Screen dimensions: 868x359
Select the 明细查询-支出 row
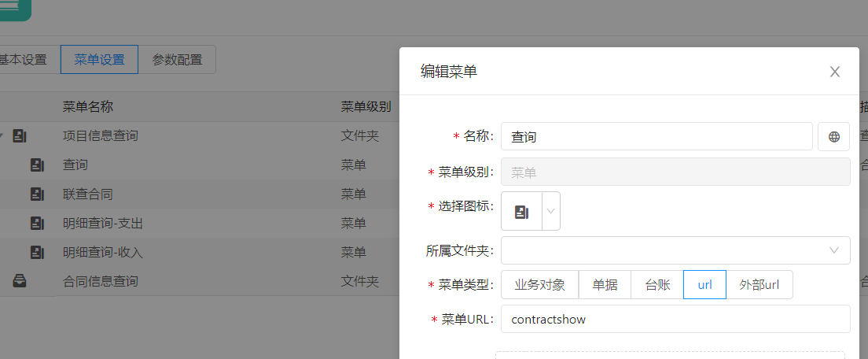(x=199, y=224)
